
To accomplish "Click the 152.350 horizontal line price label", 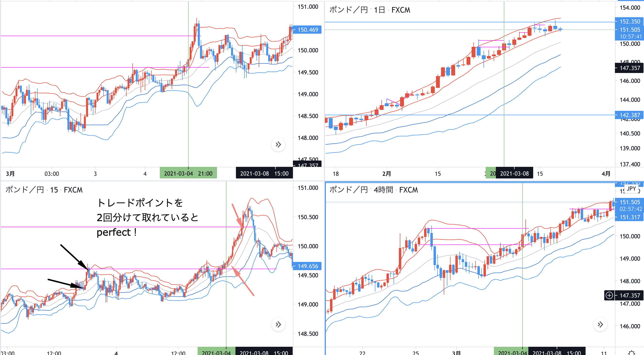I will pyautogui.click(x=629, y=22).
